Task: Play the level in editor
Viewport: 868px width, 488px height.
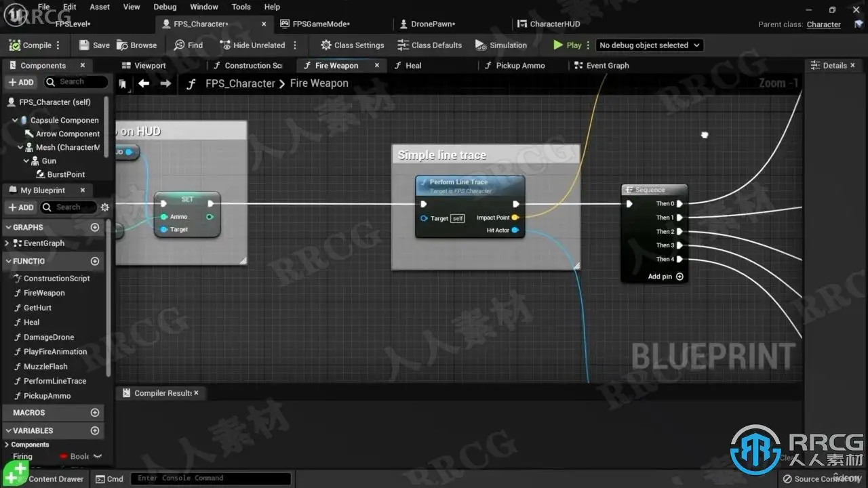Action: 568,45
